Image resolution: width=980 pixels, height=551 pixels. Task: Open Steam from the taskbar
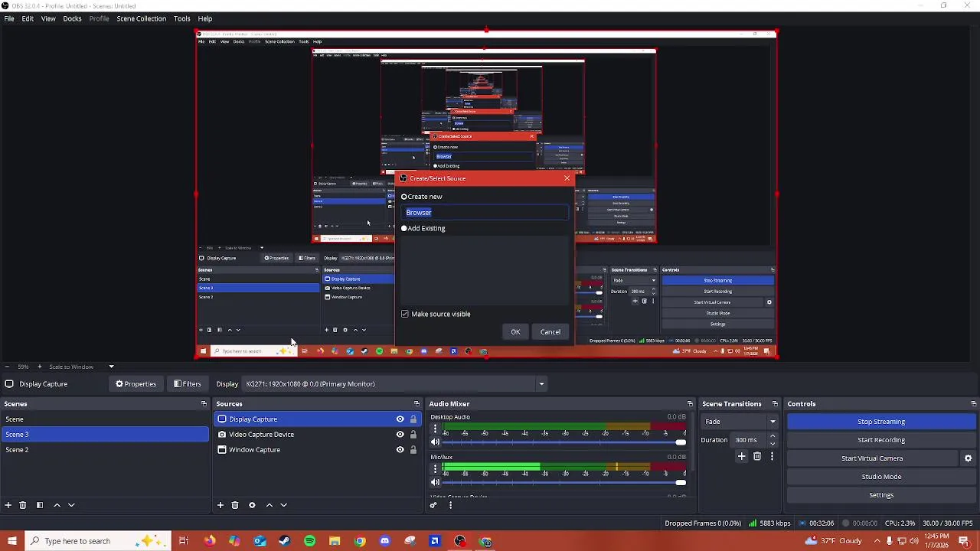(284, 541)
